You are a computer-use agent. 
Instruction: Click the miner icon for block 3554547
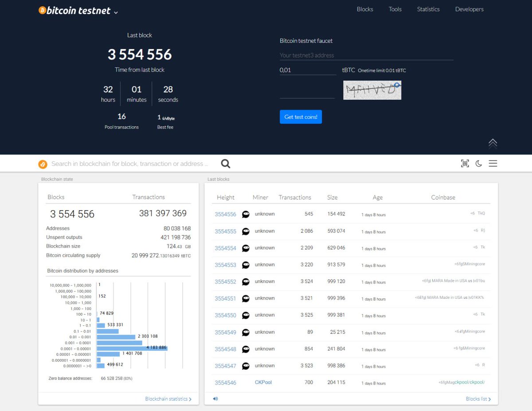tap(246, 366)
